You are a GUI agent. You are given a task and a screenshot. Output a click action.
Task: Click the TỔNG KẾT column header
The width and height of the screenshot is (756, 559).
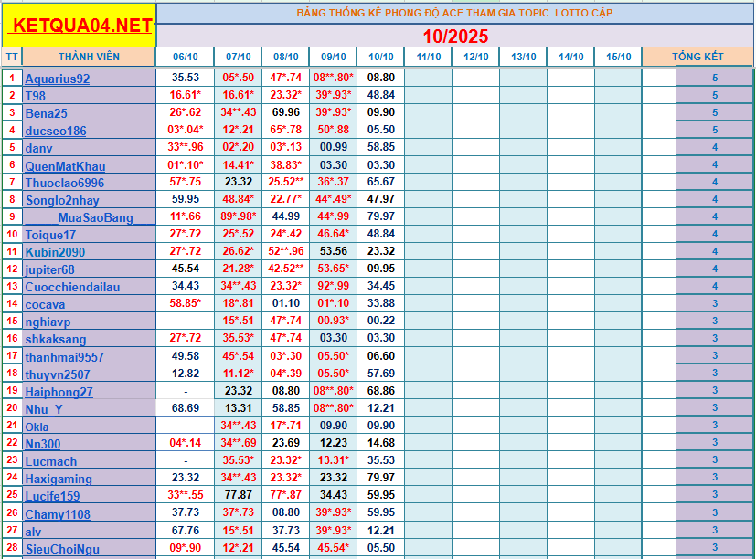[x=697, y=57]
